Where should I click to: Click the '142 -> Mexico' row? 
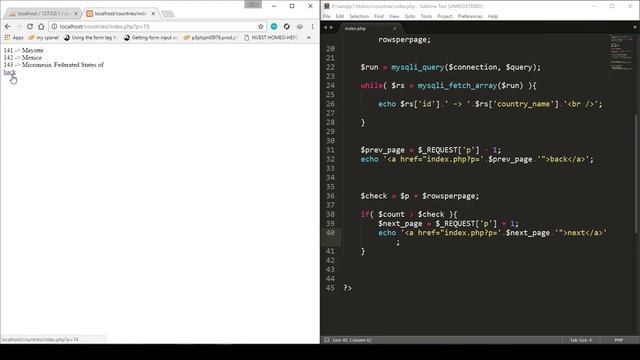pos(22,58)
